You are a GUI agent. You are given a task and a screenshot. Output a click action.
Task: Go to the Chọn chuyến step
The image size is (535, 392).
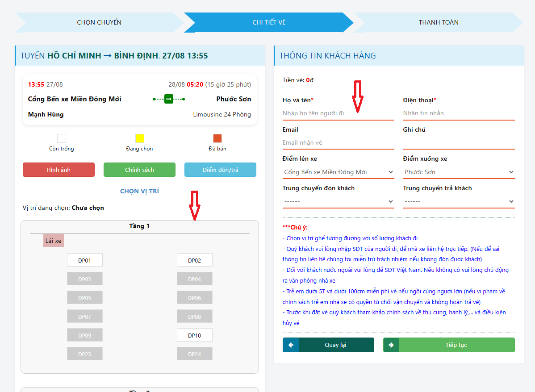[99, 22]
